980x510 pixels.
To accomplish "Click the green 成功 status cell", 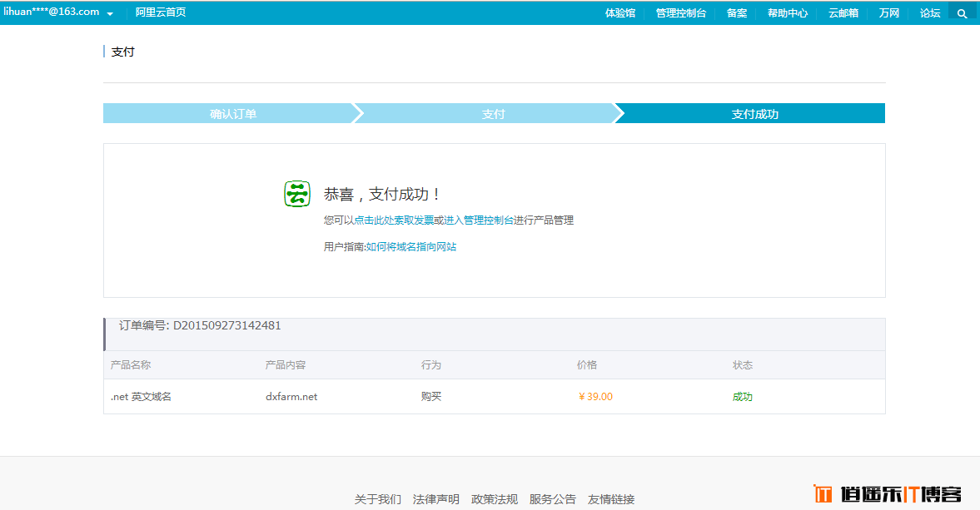I will (x=743, y=397).
